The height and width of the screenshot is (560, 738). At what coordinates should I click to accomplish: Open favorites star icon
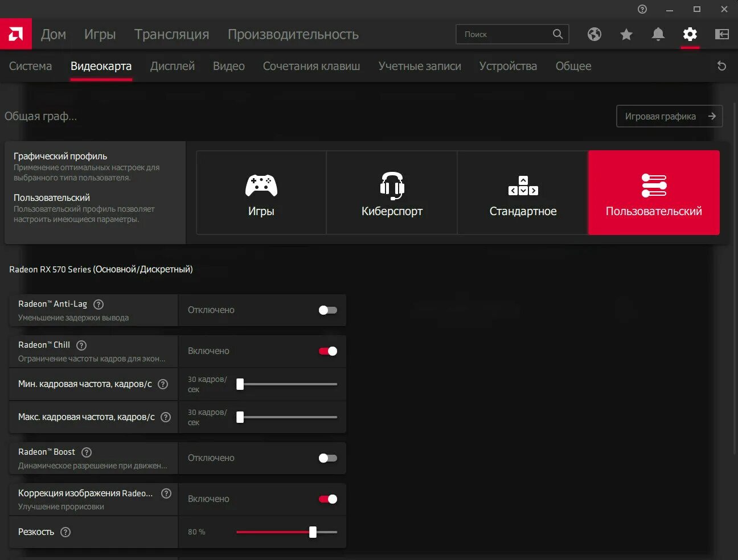(x=626, y=35)
